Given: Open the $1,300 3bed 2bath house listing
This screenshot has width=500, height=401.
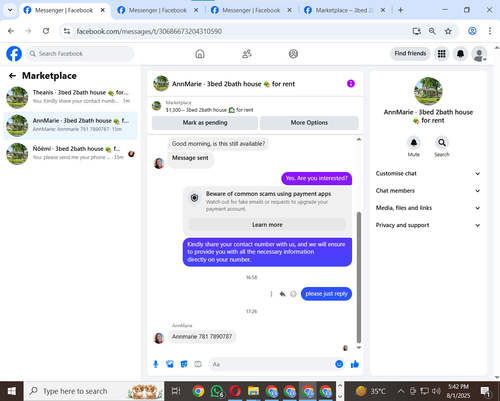Looking at the screenshot, I should [209, 110].
